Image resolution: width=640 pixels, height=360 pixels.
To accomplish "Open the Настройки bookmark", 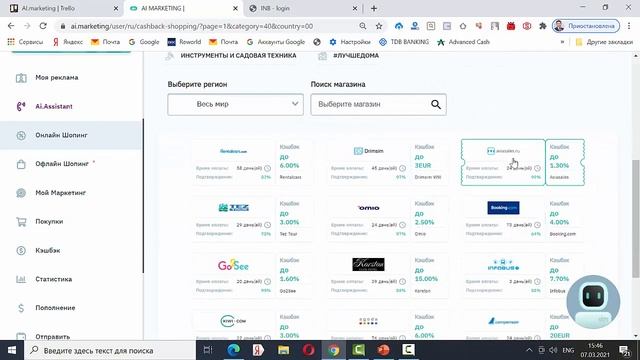I will pyautogui.click(x=350, y=42).
